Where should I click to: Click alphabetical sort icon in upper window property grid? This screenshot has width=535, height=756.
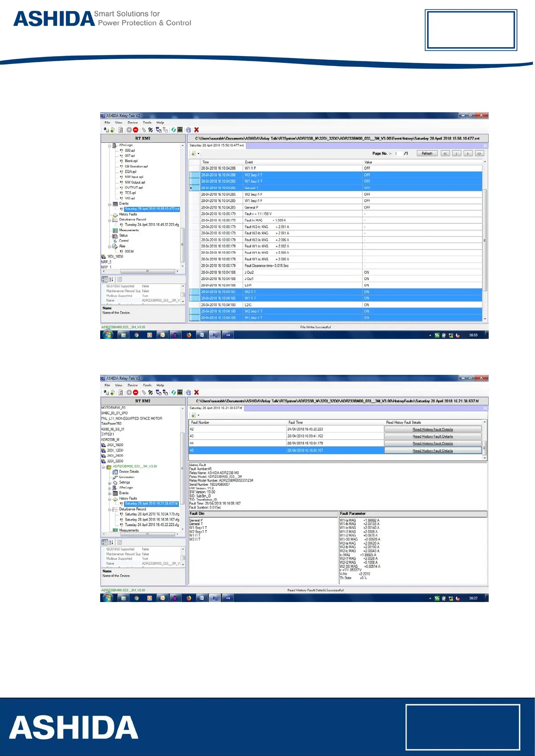coord(111,279)
